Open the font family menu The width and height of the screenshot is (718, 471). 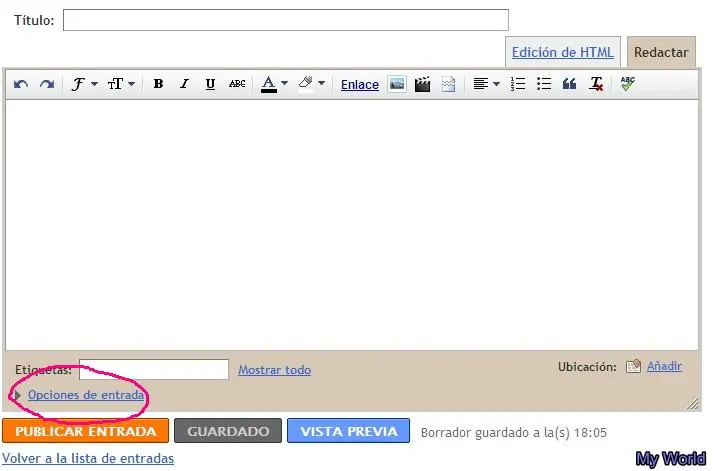pyautogui.click(x=84, y=84)
